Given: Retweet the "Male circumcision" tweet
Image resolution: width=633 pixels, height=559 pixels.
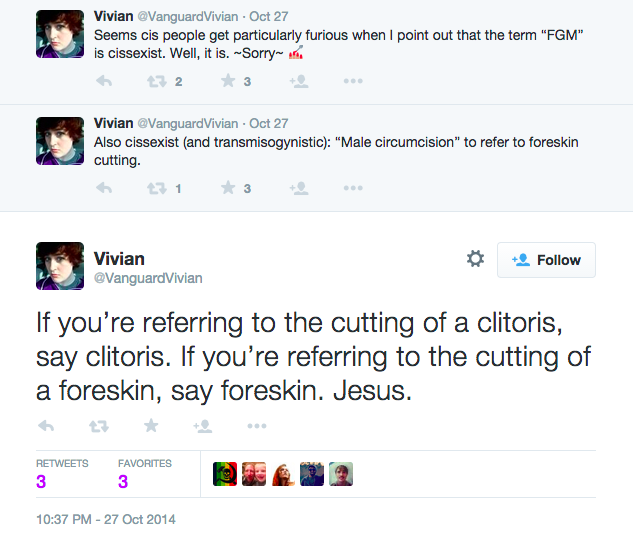Looking at the screenshot, I should (156, 187).
